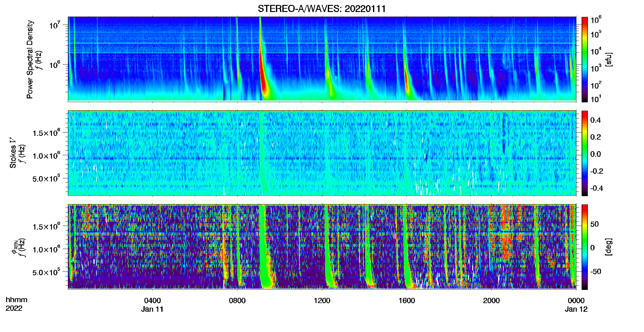Click the power spectral density colorbar
Screen dimensions: 644x332
coord(585,59)
